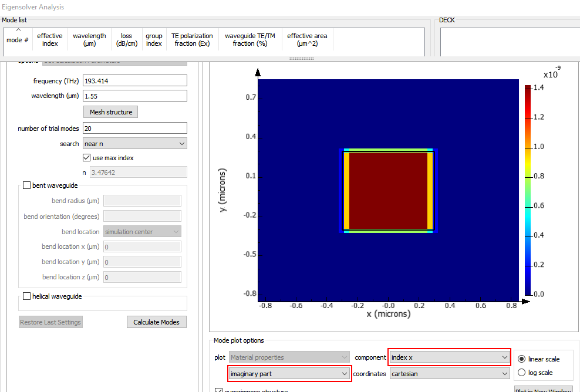Enable the helical waveguide option
Viewport: 580px width, 392px height.
tap(26, 296)
